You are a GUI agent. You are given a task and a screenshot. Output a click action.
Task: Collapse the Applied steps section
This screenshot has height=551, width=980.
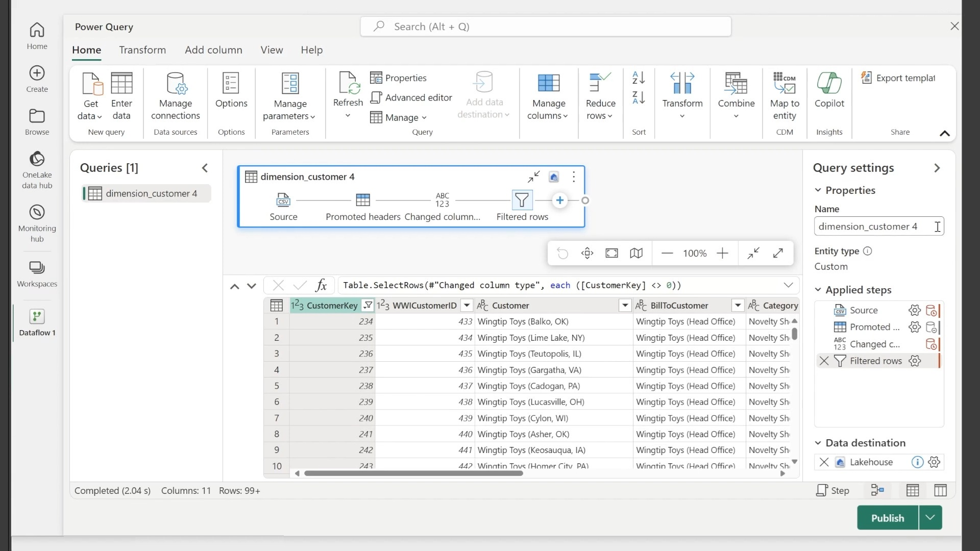tap(819, 290)
